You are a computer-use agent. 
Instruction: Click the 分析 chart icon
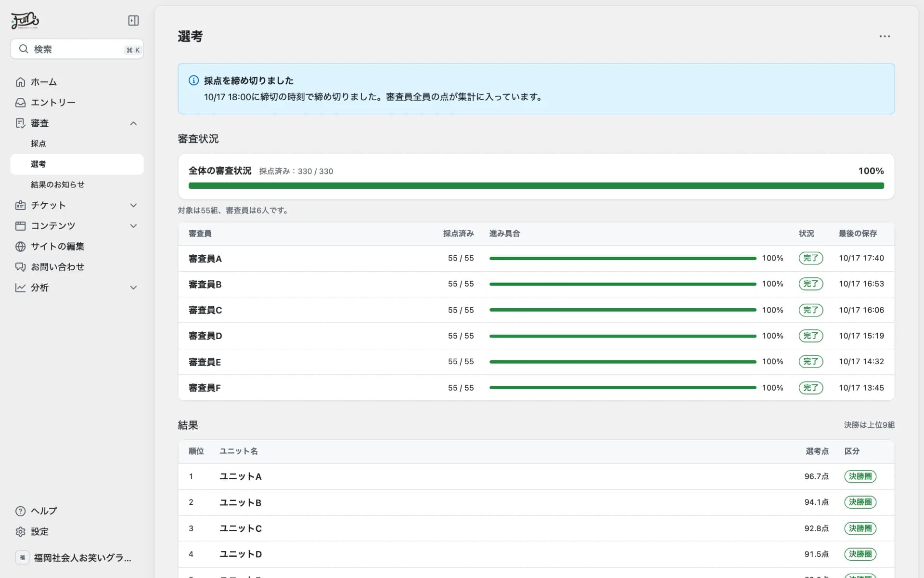point(20,288)
